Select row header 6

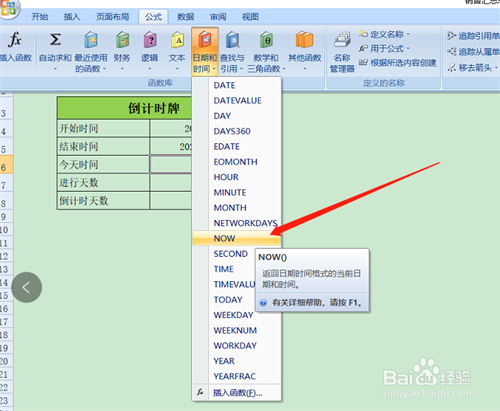pyautogui.click(x=6, y=165)
